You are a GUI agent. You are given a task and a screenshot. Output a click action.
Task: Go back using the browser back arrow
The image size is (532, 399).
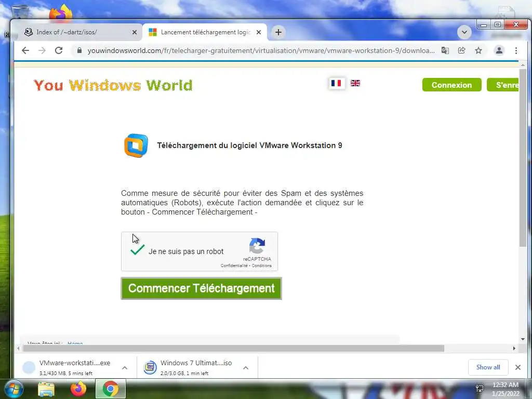[x=25, y=50]
